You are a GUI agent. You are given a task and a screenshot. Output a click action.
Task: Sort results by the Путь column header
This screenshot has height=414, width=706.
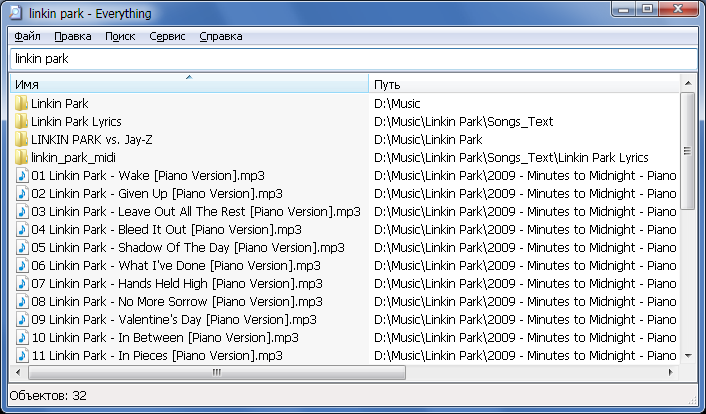click(x=524, y=84)
